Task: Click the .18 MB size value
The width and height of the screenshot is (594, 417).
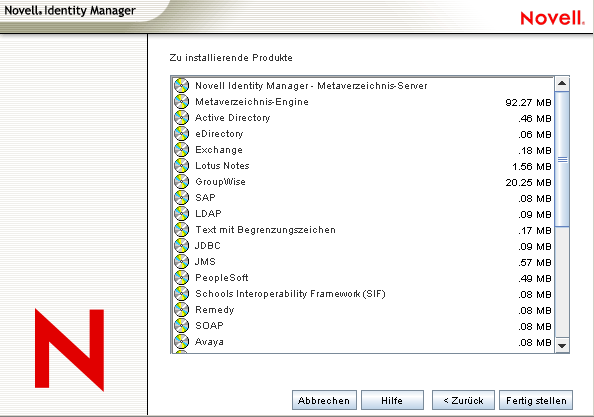Action: pyautogui.click(x=535, y=151)
